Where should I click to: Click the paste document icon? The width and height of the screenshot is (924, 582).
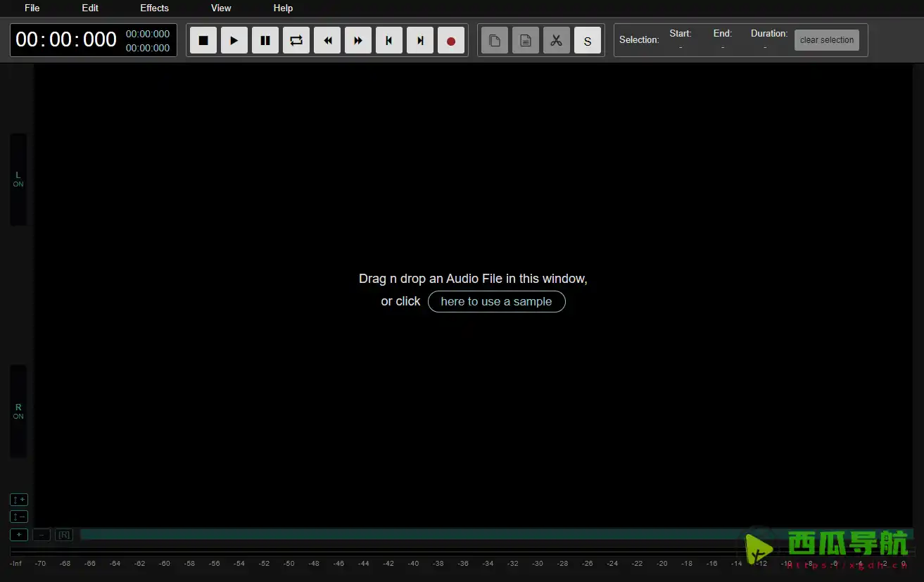click(526, 41)
